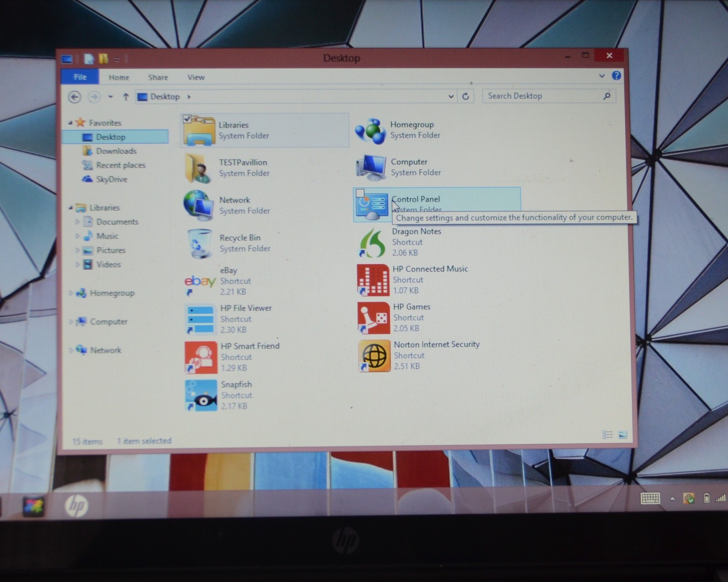Open the File menu tab
The height and width of the screenshot is (582, 728).
(80, 77)
